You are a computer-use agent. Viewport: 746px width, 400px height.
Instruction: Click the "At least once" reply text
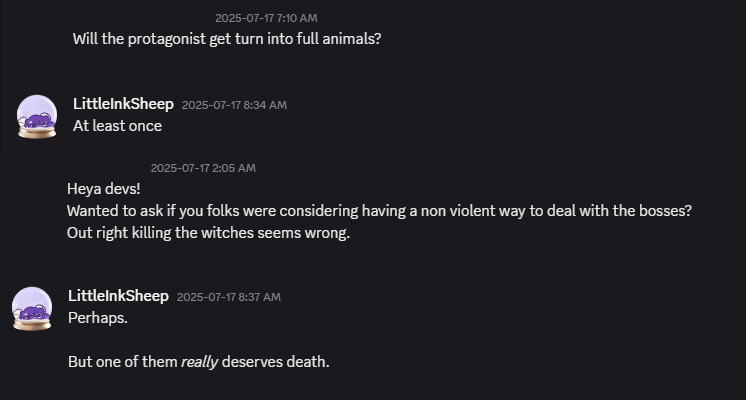(x=117, y=126)
